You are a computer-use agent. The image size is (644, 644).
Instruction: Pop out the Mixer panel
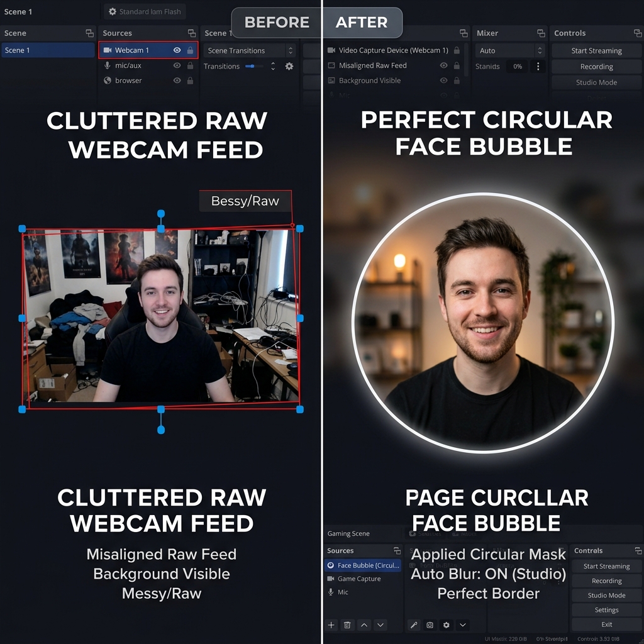[x=541, y=33]
